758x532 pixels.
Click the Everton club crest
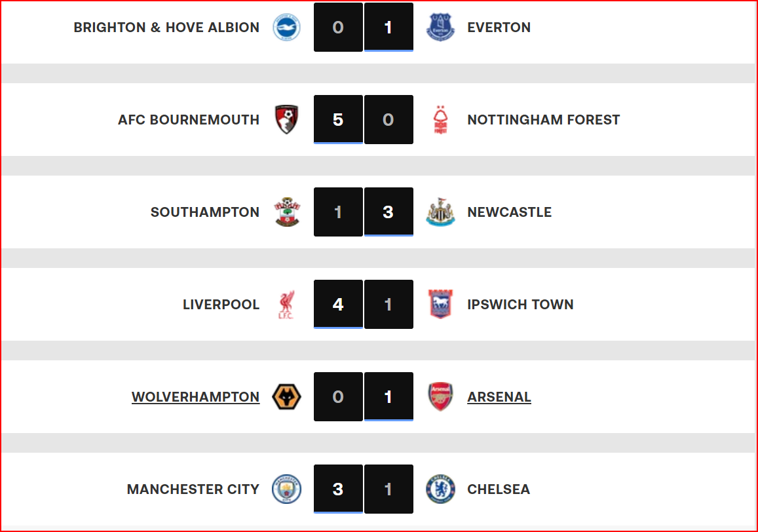(x=440, y=28)
